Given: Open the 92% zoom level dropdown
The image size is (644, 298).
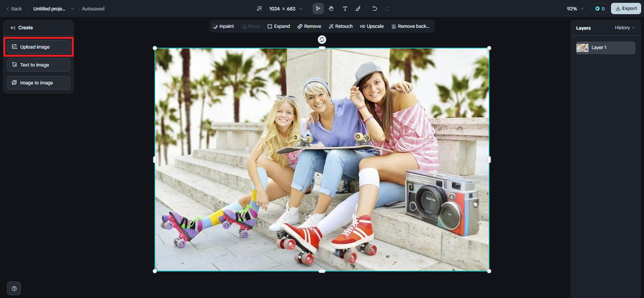Looking at the screenshot, I should [x=576, y=9].
